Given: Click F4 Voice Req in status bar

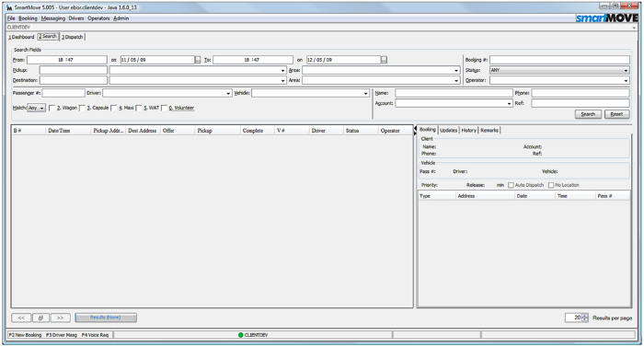Looking at the screenshot, I should [x=95, y=335].
